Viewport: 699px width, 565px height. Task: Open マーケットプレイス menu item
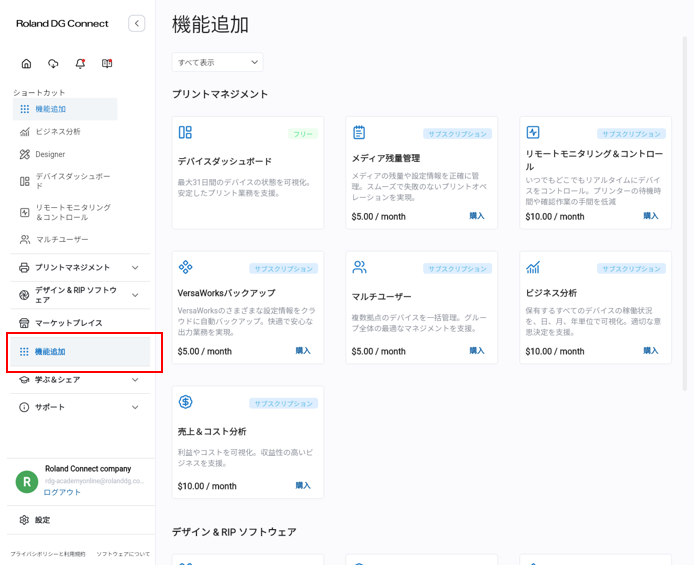click(80, 323)
